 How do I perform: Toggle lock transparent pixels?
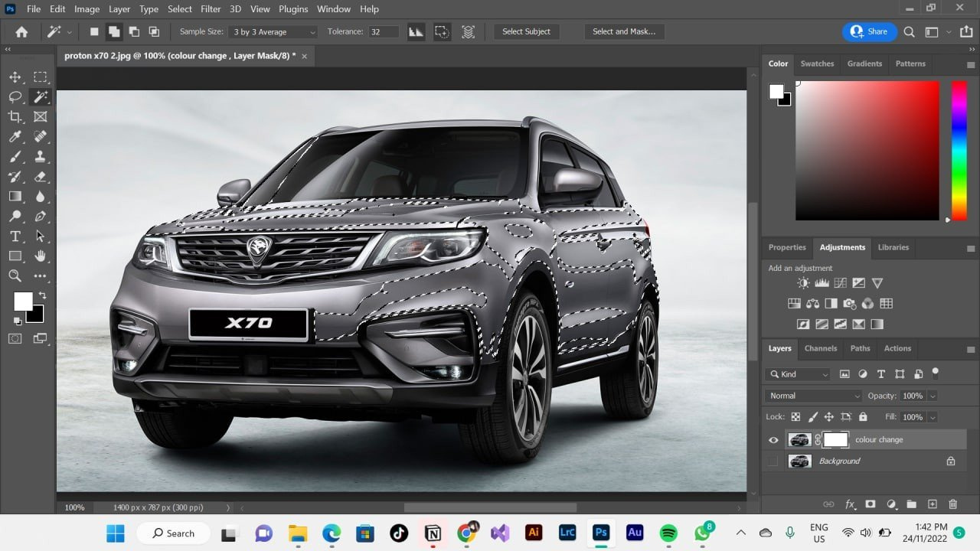(x=795, y=417)
